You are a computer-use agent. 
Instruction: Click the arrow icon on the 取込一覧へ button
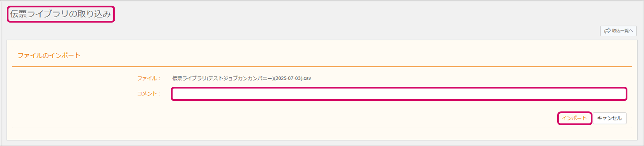click(607, 31)
